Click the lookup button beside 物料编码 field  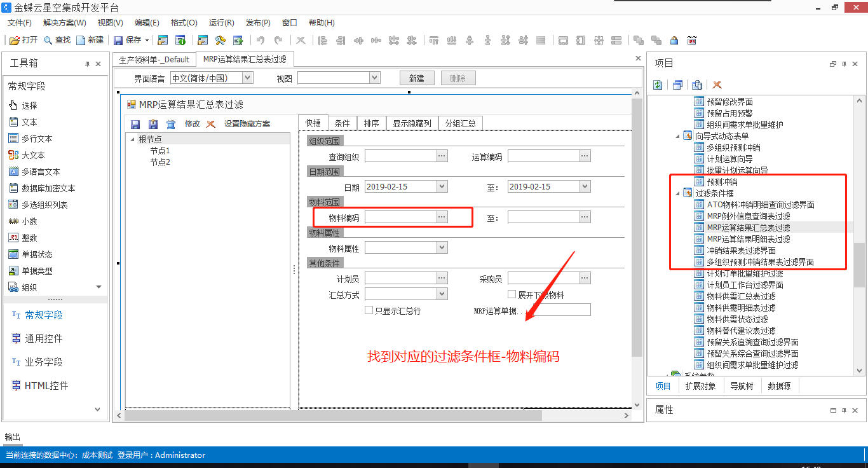pos(442,217)
